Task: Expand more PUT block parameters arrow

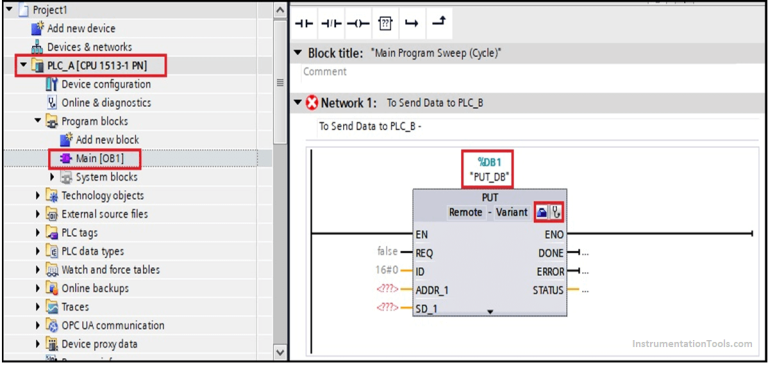Action: point(490,312)
